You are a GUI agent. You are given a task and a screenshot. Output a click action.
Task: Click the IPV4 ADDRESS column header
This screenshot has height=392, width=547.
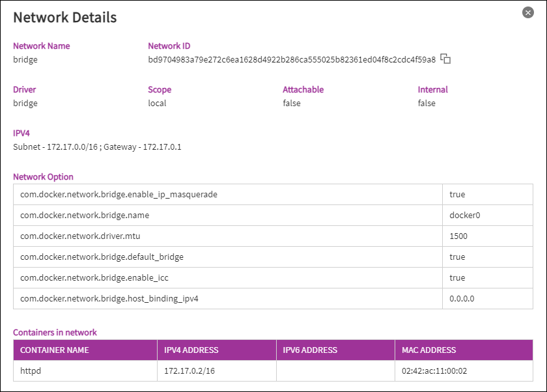point(191,350)
